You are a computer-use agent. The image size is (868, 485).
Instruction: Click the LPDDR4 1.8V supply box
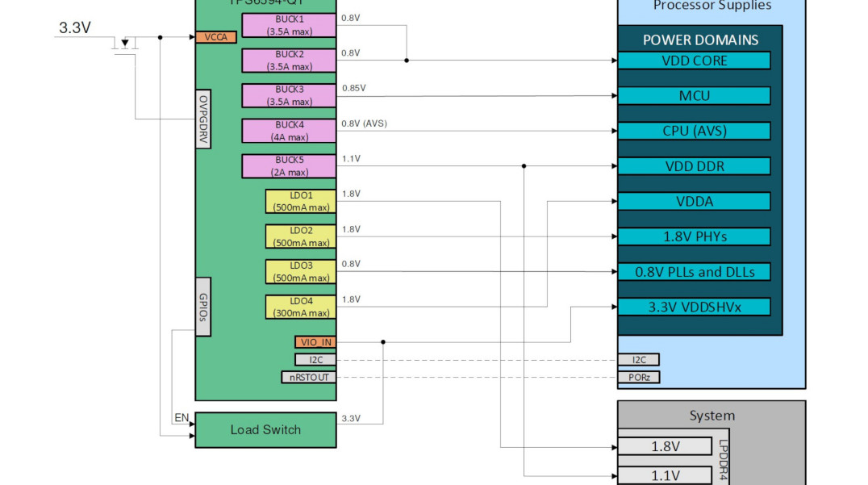(665, 446)
